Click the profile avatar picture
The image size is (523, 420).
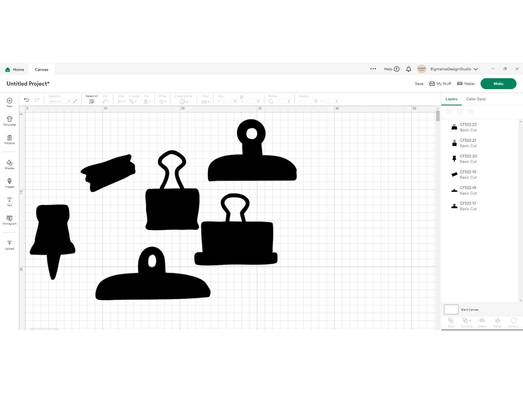(422, 69)
